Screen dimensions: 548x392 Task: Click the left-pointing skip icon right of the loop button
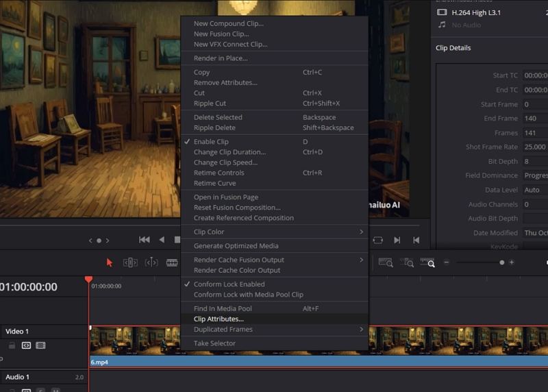(x=416, y=241)
